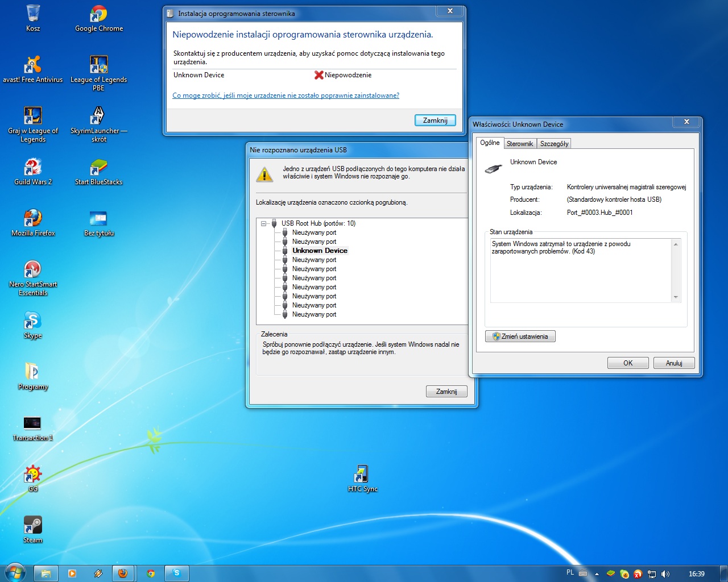Select the Skype desktop shortcut
The width and height of the screenshot is (728, 582).
33,325
